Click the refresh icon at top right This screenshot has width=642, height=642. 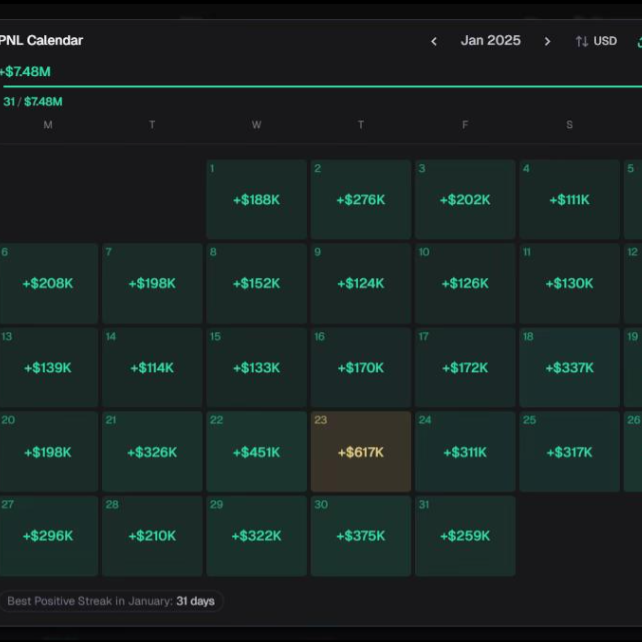pyautogui.click(x=638, y=41)
